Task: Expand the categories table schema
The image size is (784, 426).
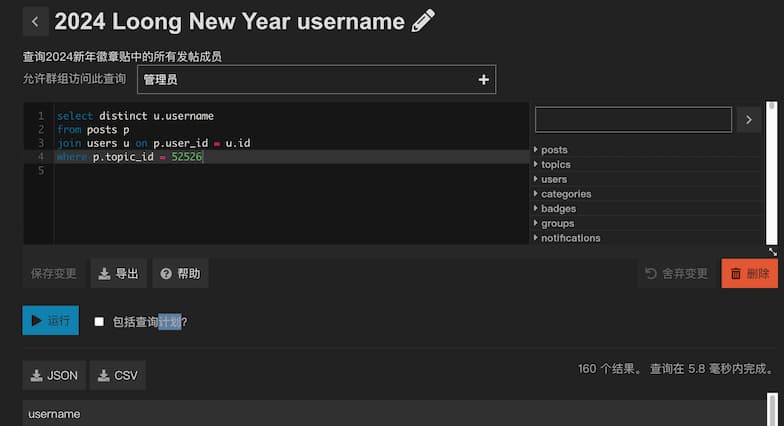Action: click(x=565, y=194)
